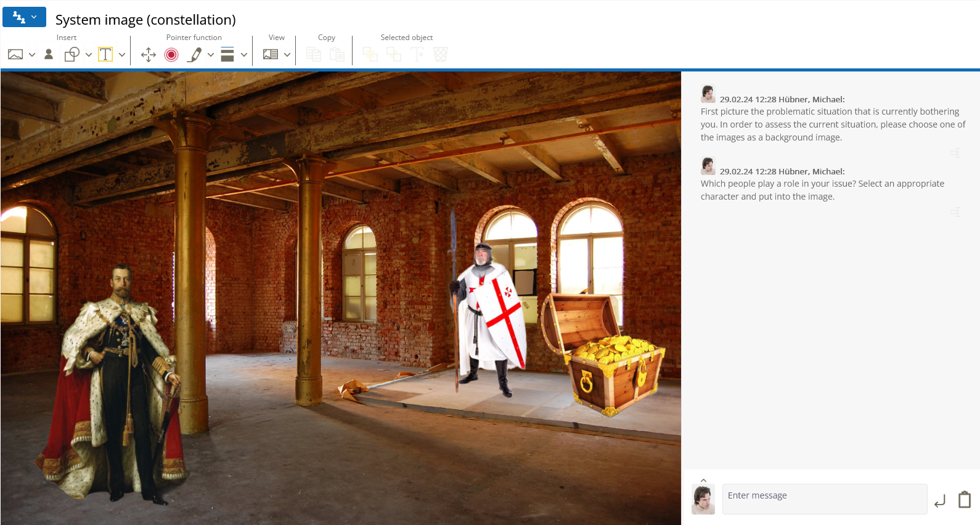This screenshot has height=525, width=980.
Task: Select the move pointer tool
Action: coord(148,55)
